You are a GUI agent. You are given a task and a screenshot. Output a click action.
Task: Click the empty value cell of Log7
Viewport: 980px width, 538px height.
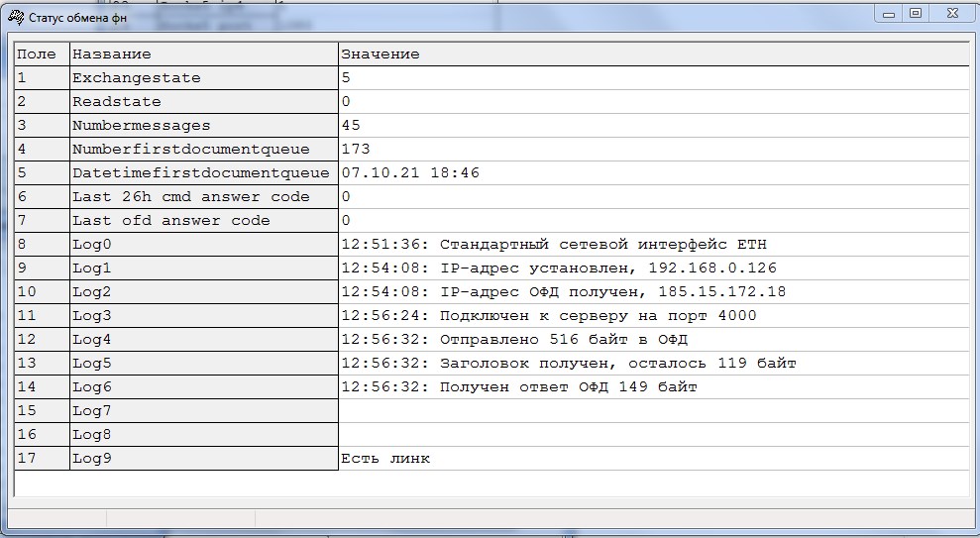coord(654,410)
